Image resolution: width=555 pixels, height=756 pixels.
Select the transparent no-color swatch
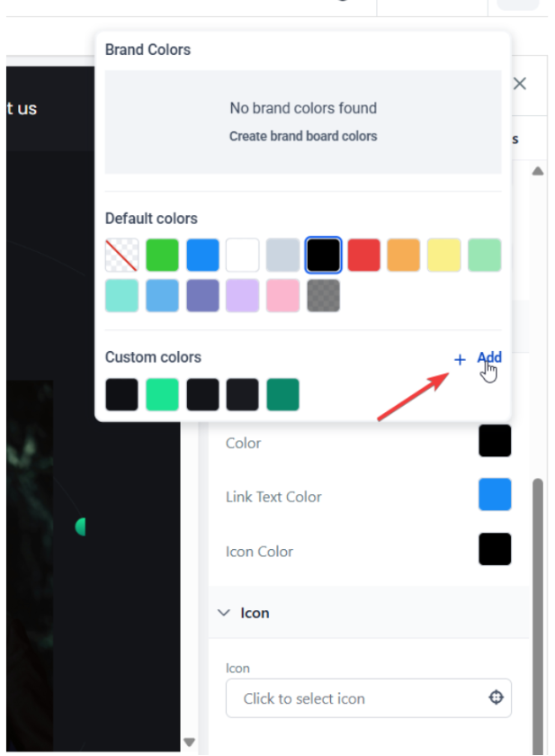click(x=122, y=255)
